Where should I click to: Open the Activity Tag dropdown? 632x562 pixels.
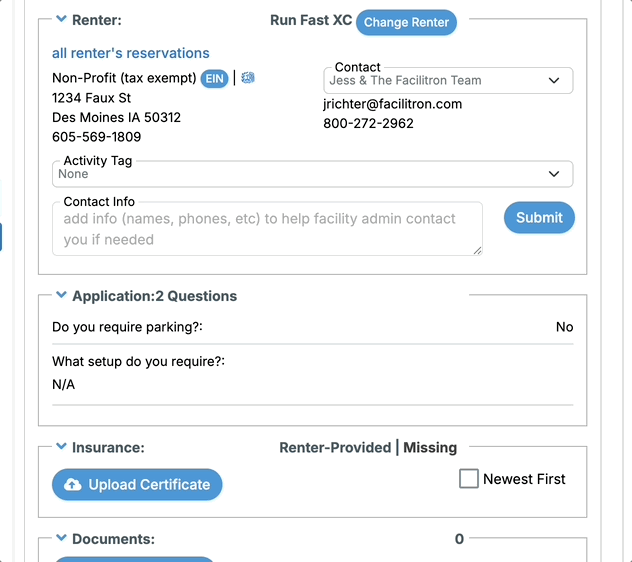pos(312,174)
